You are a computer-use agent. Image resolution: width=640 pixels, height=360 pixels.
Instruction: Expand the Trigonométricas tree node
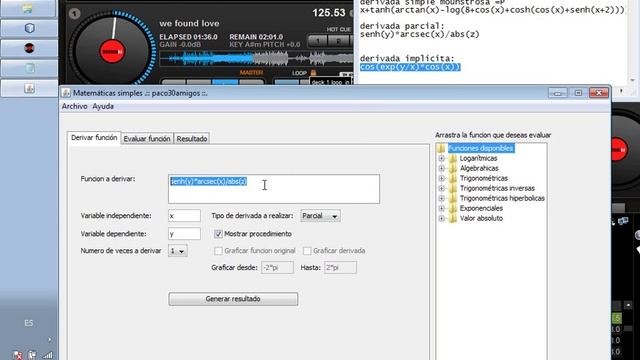442,178
